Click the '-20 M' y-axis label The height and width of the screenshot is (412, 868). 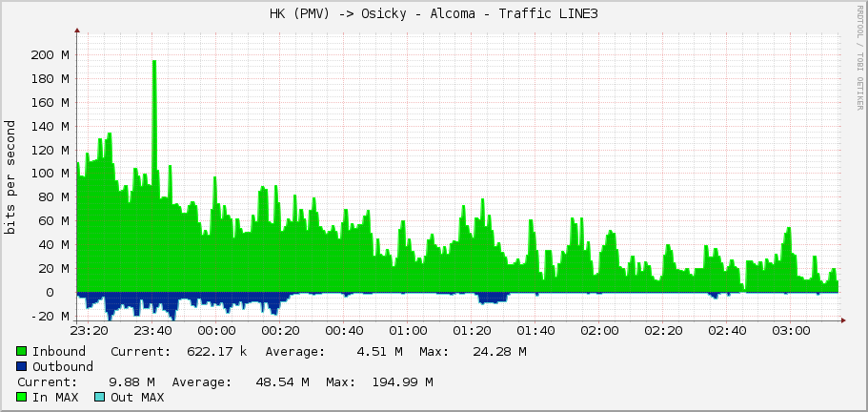[x=50, y=317]
